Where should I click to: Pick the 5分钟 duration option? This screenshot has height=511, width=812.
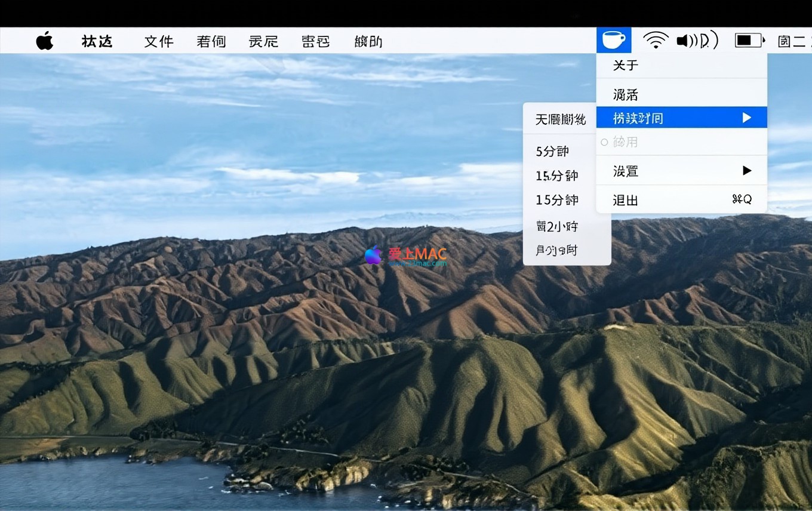coord(552,152)
